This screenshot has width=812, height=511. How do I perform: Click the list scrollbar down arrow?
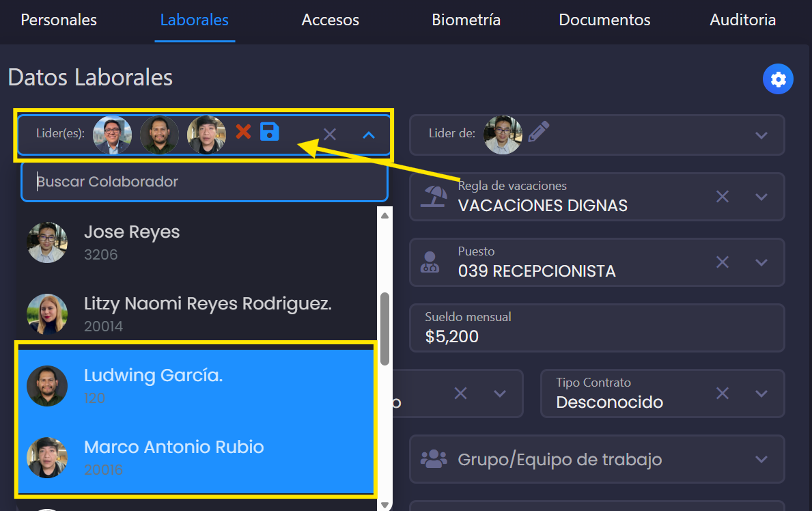(x=384, y=504)
